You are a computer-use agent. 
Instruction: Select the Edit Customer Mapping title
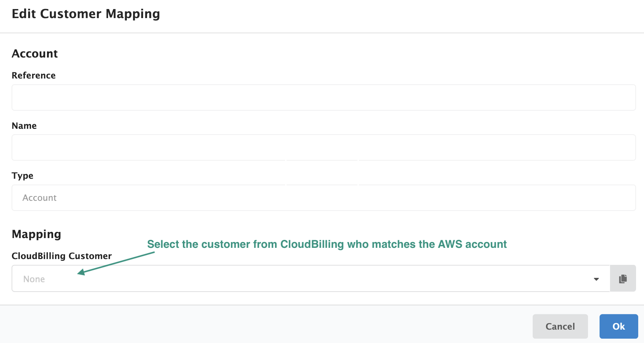coord(86,14)
